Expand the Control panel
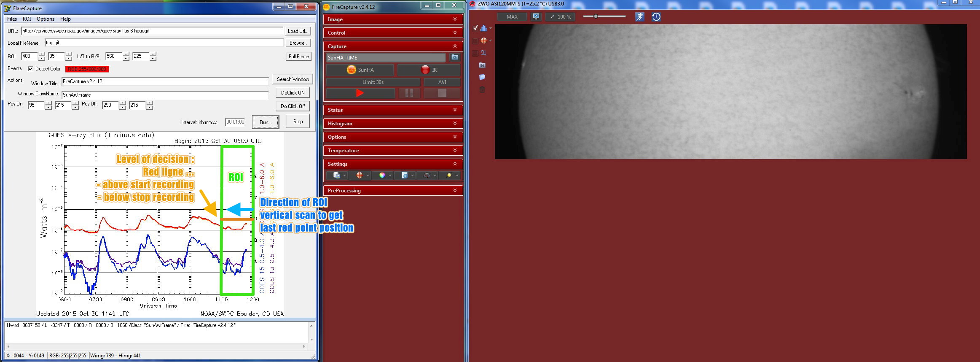This screenshot has width=980, height=362. tap(393, 32)
